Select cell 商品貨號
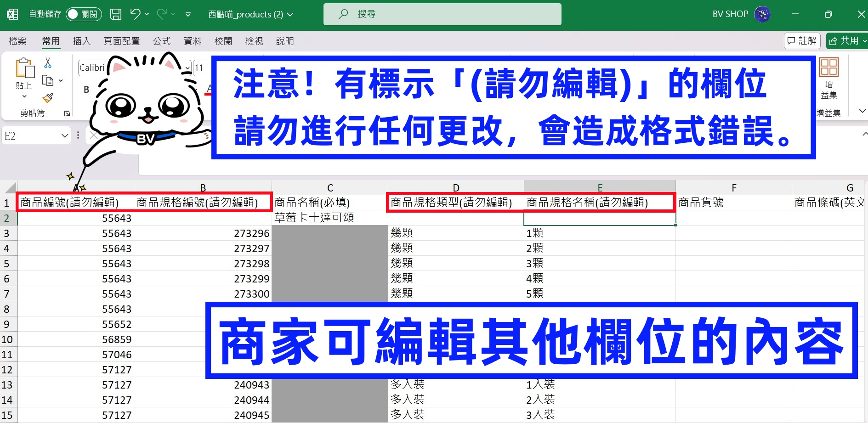868x423 pixels. [x=734, y=203]
